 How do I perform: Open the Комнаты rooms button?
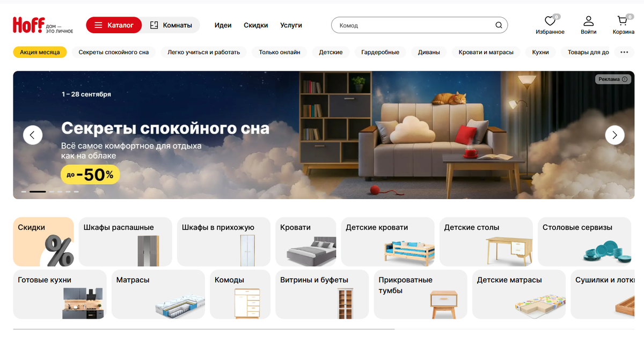[x=171, y=25]
